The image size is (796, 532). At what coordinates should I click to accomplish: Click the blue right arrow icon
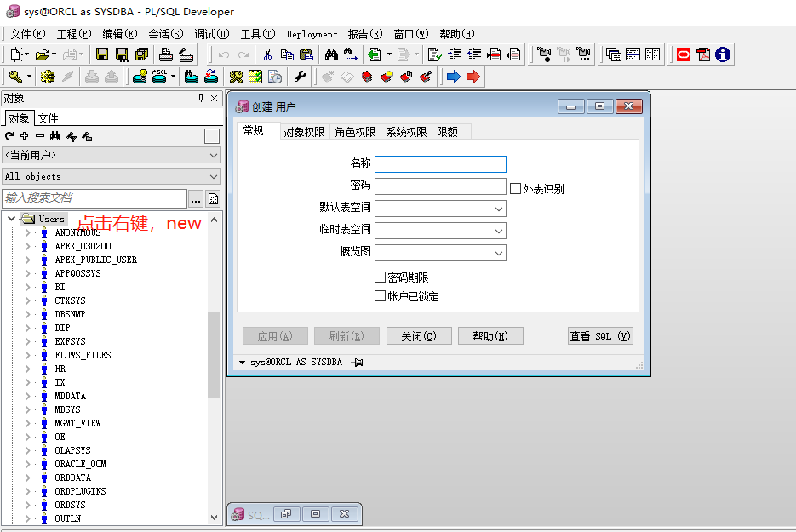453,77
